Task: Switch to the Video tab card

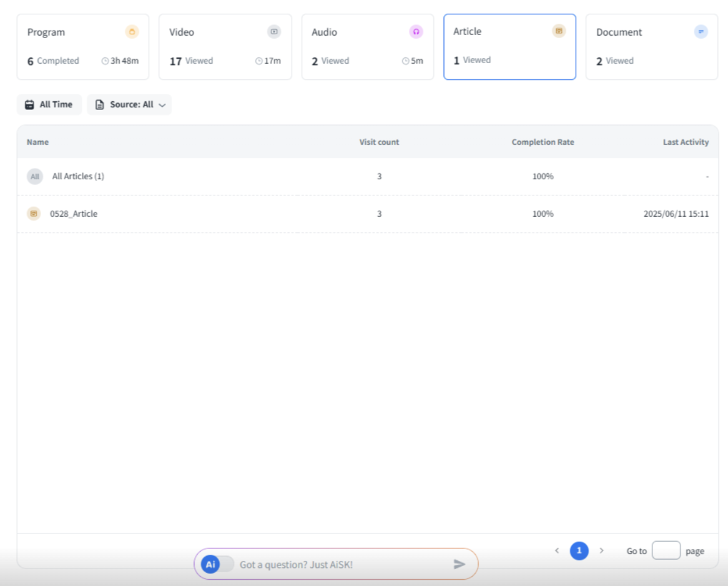Action: click(x=225, y=47)
